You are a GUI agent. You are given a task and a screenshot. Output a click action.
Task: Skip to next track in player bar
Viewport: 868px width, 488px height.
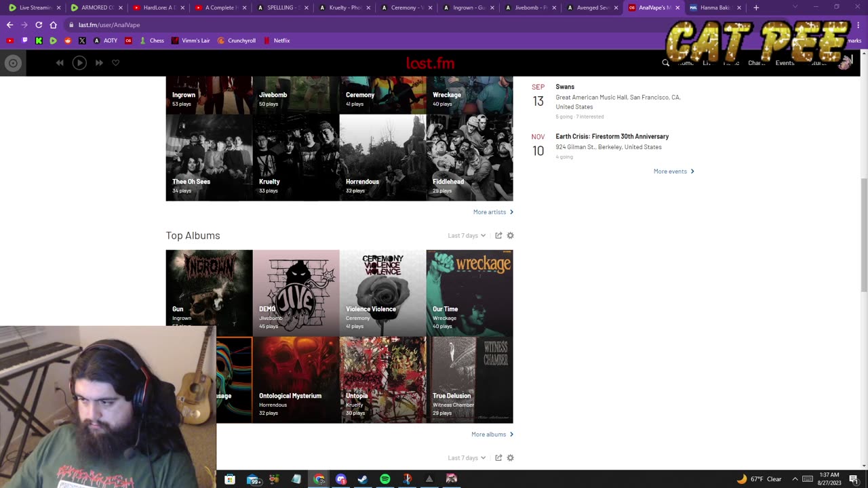[99, 63]
